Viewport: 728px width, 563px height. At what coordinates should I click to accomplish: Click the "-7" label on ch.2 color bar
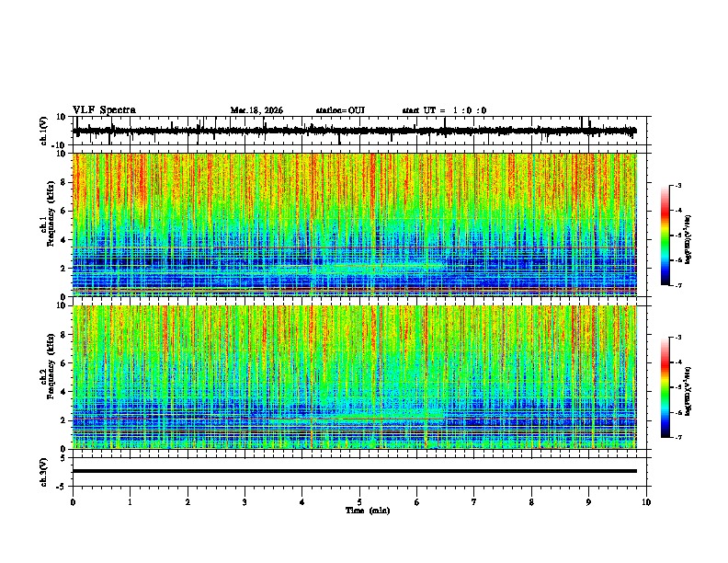pos(678,437)
